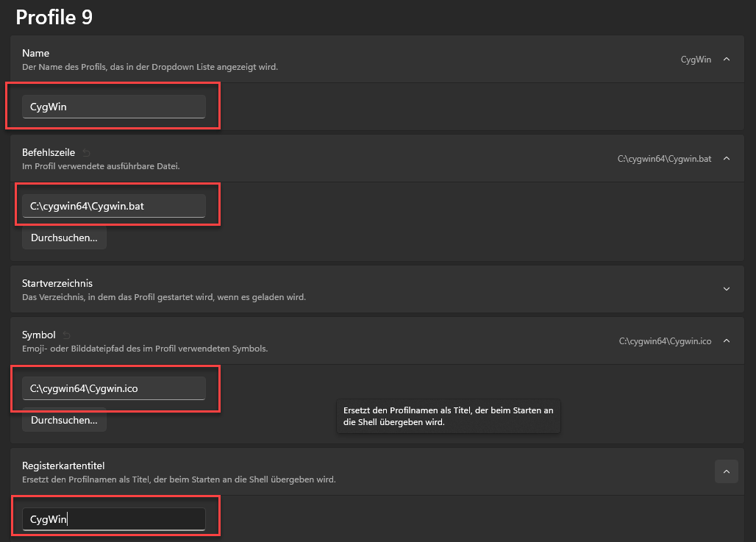Click the Name section label

tap(36, 53)
